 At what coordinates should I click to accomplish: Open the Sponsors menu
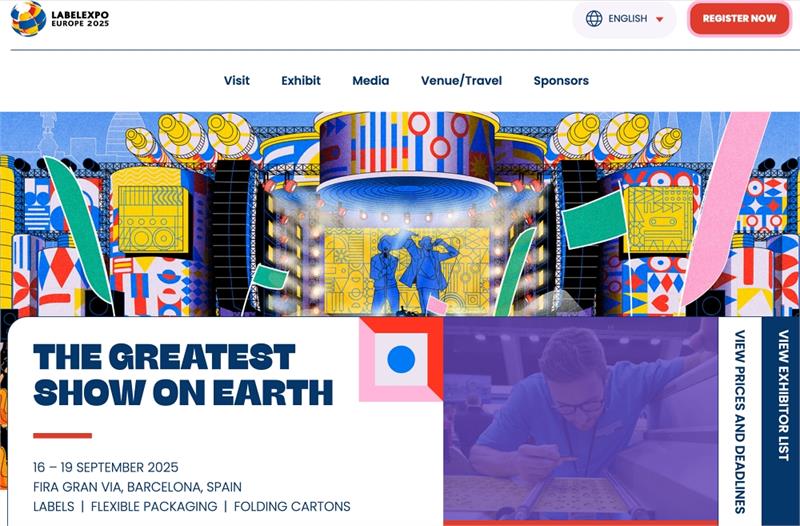click(x=561, y=81)
